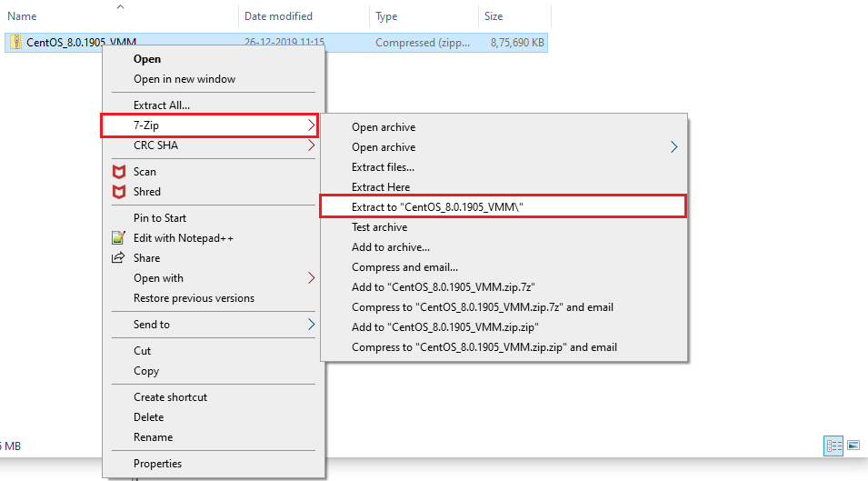Click the Notepad++ icon in context menu

[118, 238]
